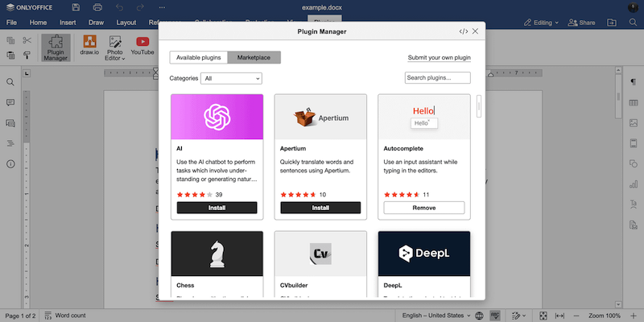Click the Submit your own plugin link
The width and height of the screenshot is (644, 322).
pos(439,58)
